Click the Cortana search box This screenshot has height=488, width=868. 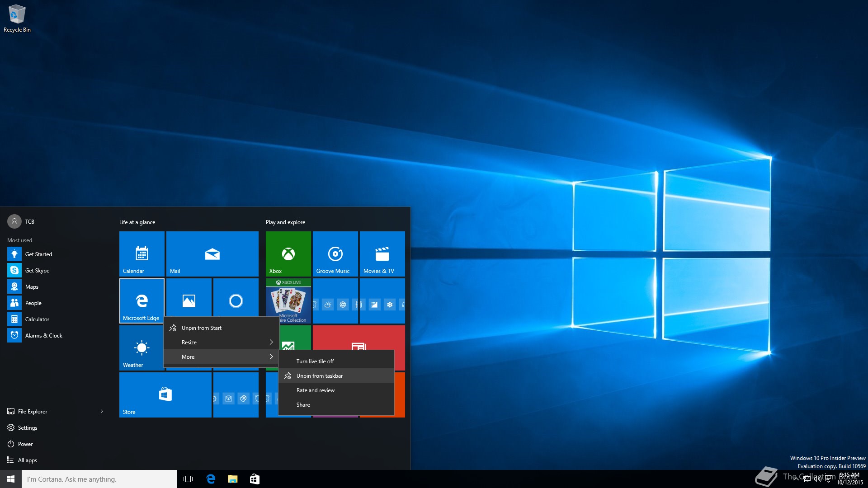[99, 479]
